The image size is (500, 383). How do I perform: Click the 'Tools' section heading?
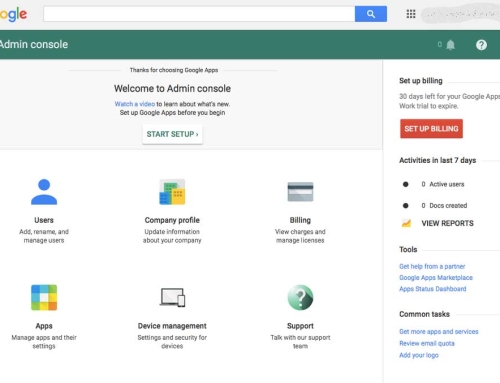[x=408, y=249]
